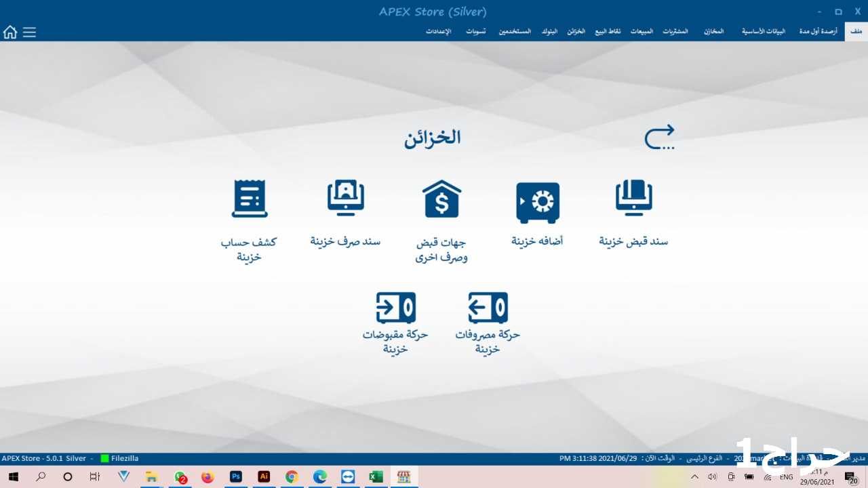Open حركة مصروفات خزينة expenses icon
Image resolution: width=868 pixels, height=488 pixels.
coord(488,308)
